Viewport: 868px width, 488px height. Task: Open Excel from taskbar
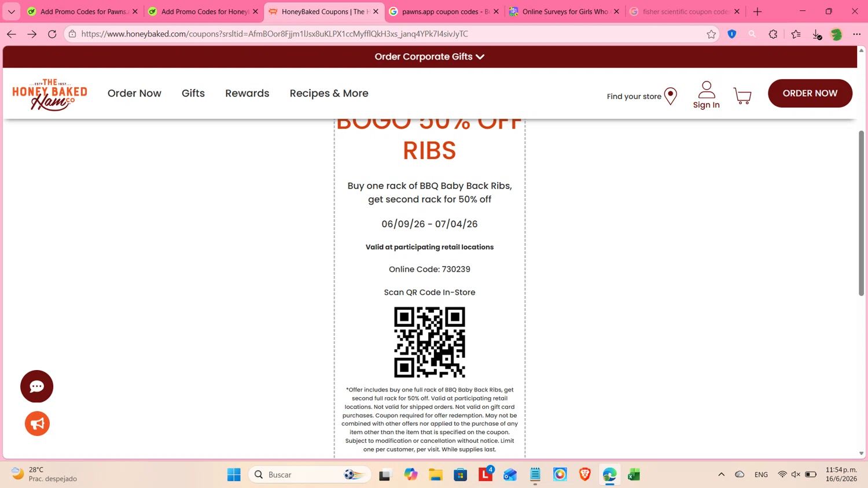[x=634, y=475]
